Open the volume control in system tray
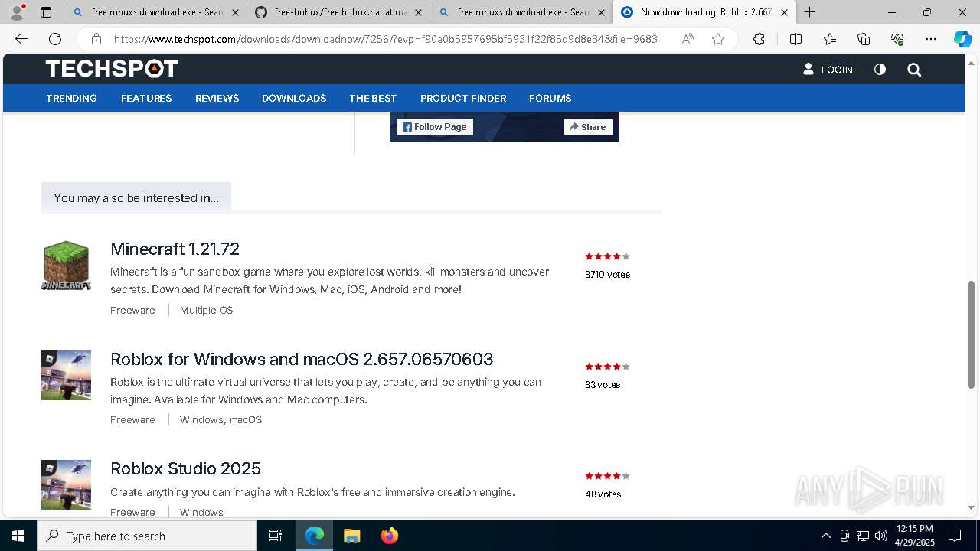The height and width of the screenshot is (551, 980). point(881,536)
